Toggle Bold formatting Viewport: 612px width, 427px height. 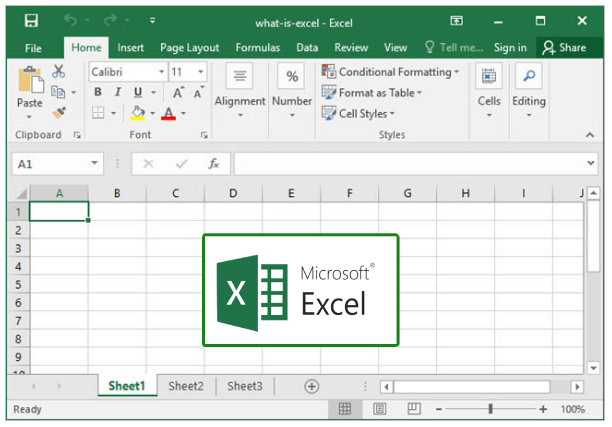coord(98,92)
